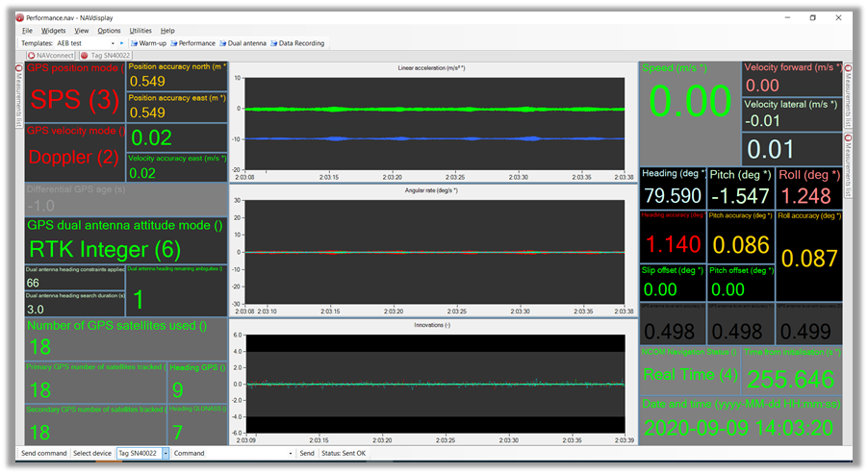Image resolution: width=868 pixels, height=474 pixels.
Task: Load the Dual antenna template
Action: [x=243, y=43]
